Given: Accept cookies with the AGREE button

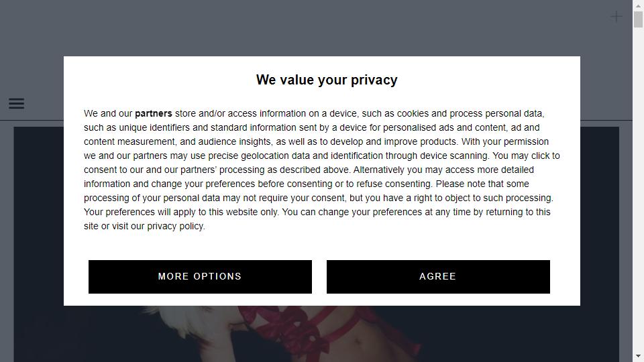Looking at the screenshot, I should [438, 277].
